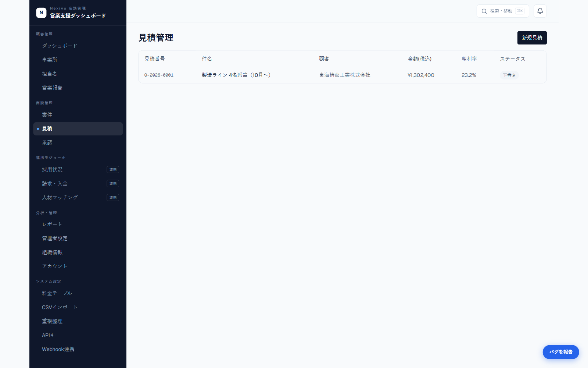The width and height of the screenshot is (588, 368).
Task: Click the 見積番号 column header
Action: pyautogui.click(x=155, y=59)
